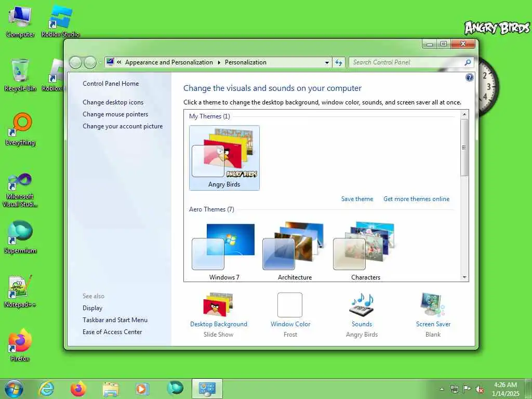Screen dimensions: 532x399
Task: Launch Firefox from the taskbar
Action: 78,389
